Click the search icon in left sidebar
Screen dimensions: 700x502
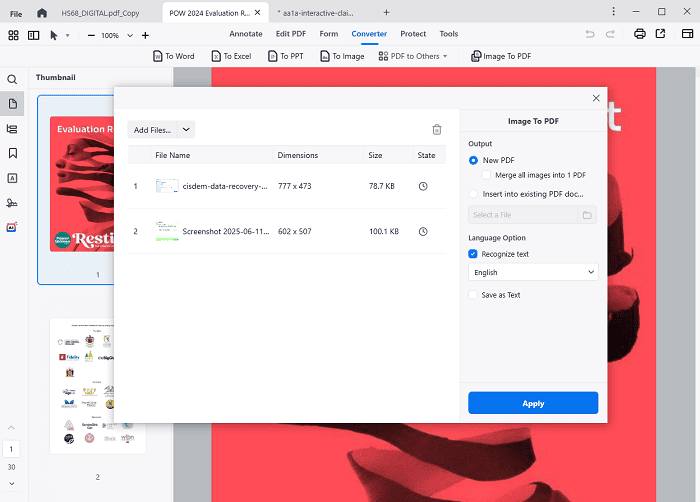pos(12,79)
